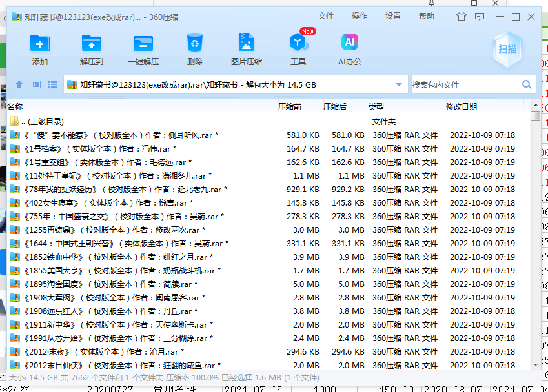The width and height of the screenshot is (548, 392).
Task: Select the file 《2012·末夜》 by 沧月
Action: (x=269, y=352)
